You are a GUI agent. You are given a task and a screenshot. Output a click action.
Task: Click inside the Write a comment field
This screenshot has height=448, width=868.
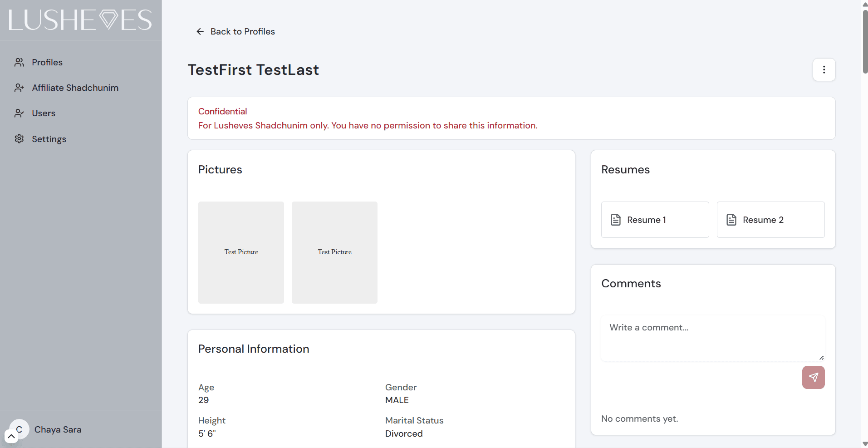coord(712,338)
